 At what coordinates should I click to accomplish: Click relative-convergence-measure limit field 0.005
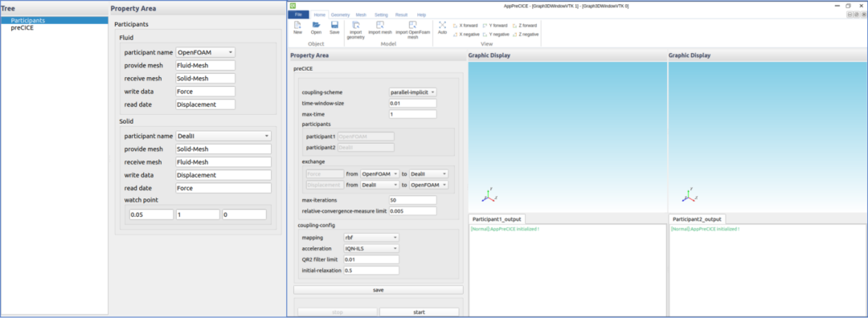[413, 210]
